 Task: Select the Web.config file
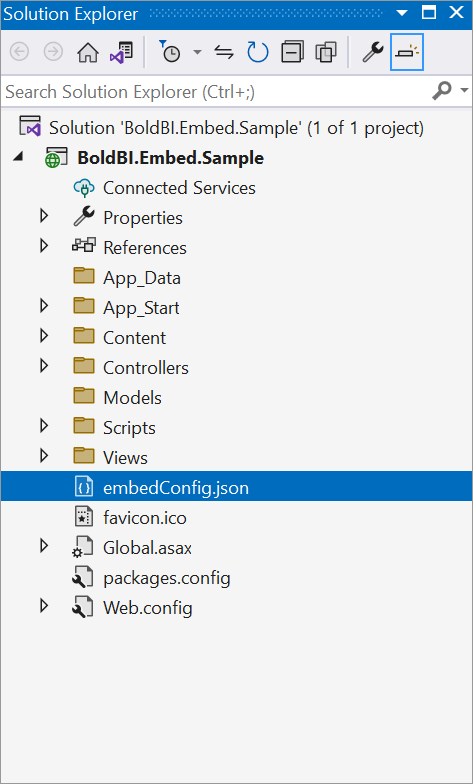pyautogui.click(x=148, y=608)
